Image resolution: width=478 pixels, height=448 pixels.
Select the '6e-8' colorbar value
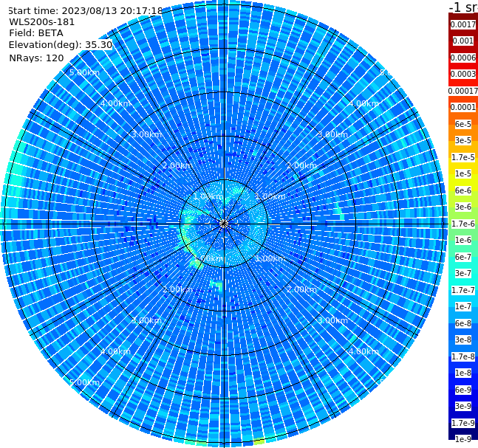[463, 323]
